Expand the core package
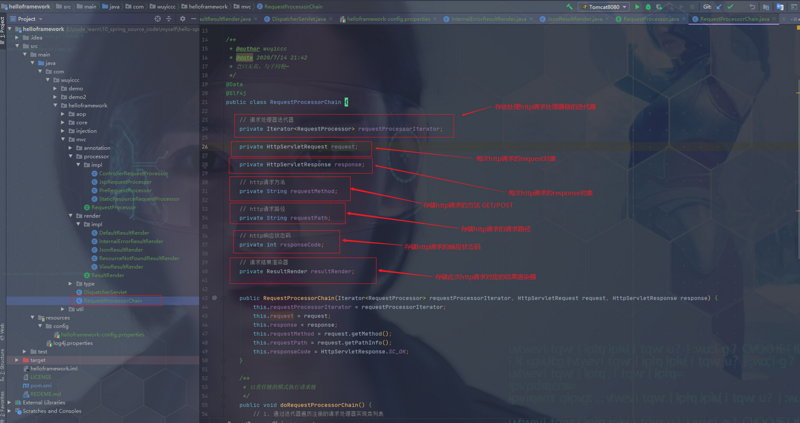 [x=63, y=122]
